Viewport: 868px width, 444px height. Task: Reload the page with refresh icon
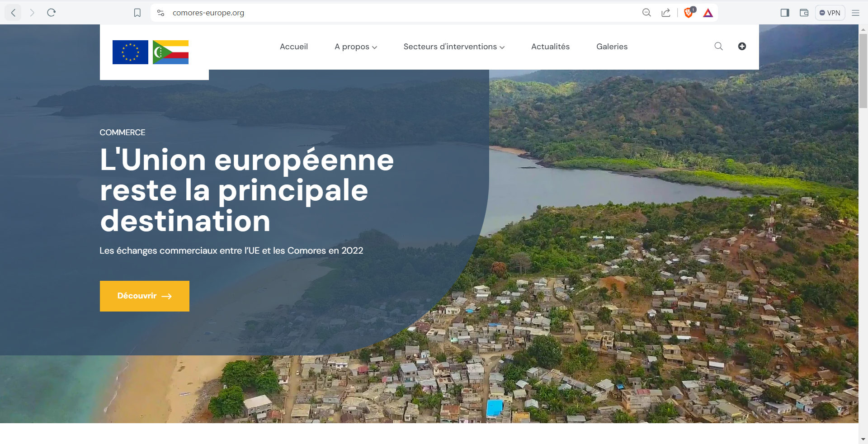pos(51,13)
